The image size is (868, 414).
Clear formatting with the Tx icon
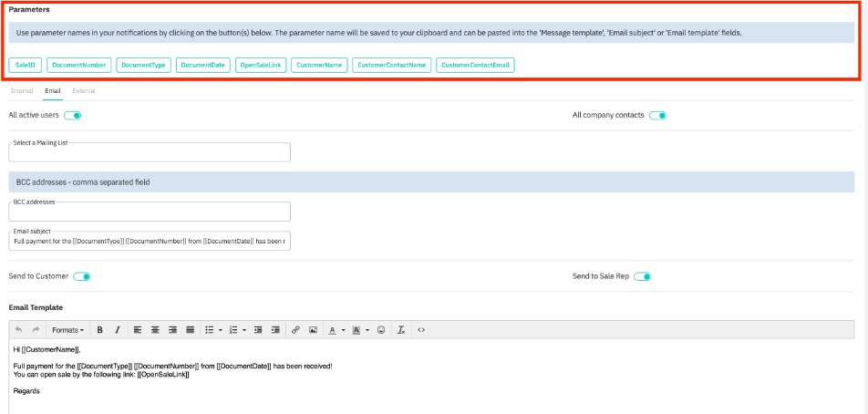pos(401,330)
